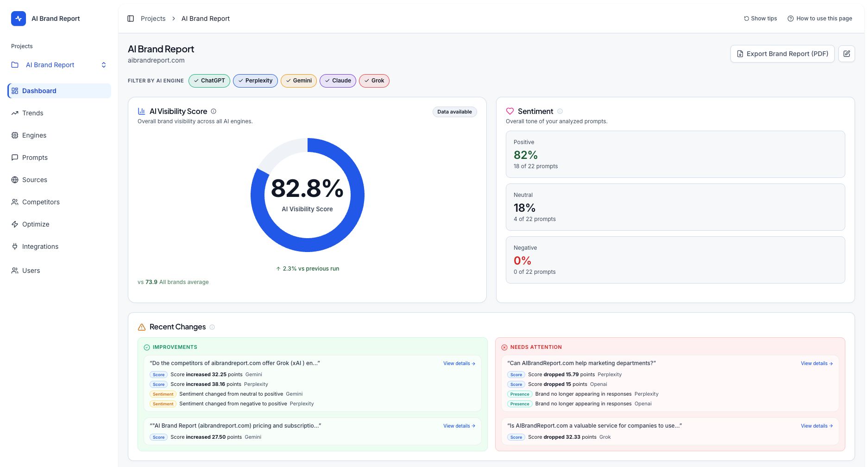Toggle the Gemini engine filter
This screenshot has height=467, width=868.
coord(299,81)
